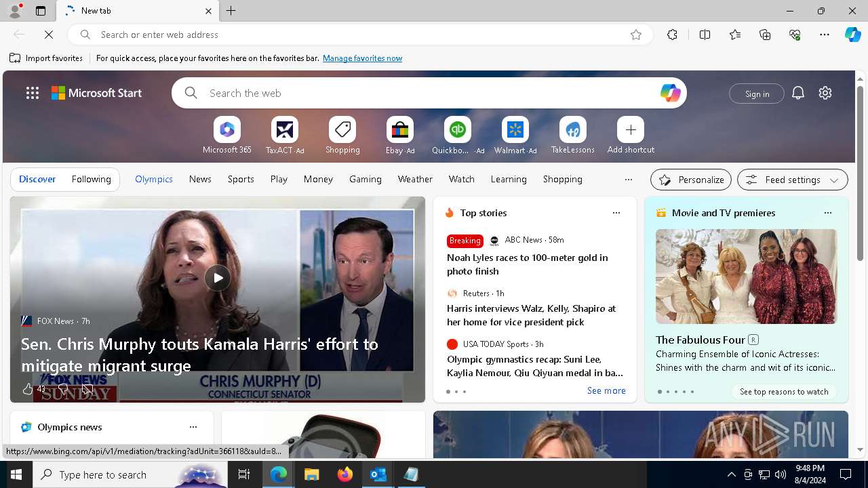Play the Chris Murphy video
This screenshot has height=488, width=868.
click(x=218, y=278)
